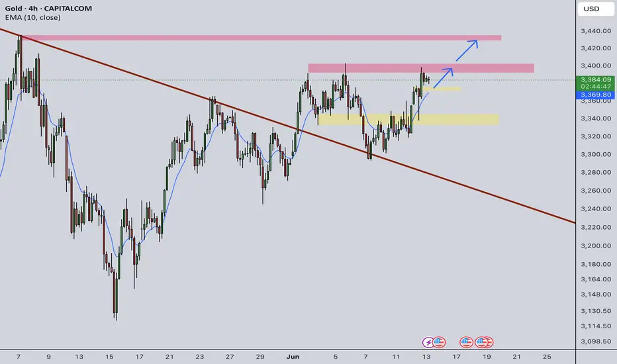The width and height of the screenshot is (617, 364).
Task: Click the 3,164.00 price axis label
Action: tap(596, 279)
